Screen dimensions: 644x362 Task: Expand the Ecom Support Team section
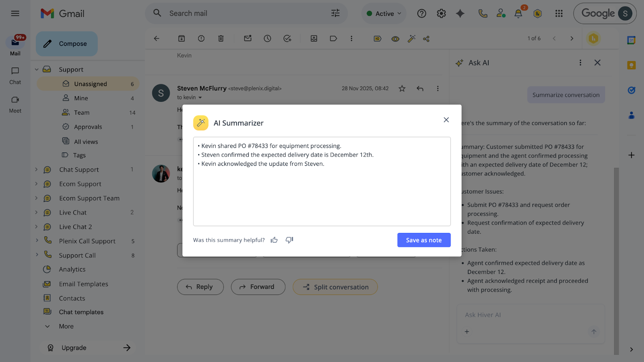(36, 198)
